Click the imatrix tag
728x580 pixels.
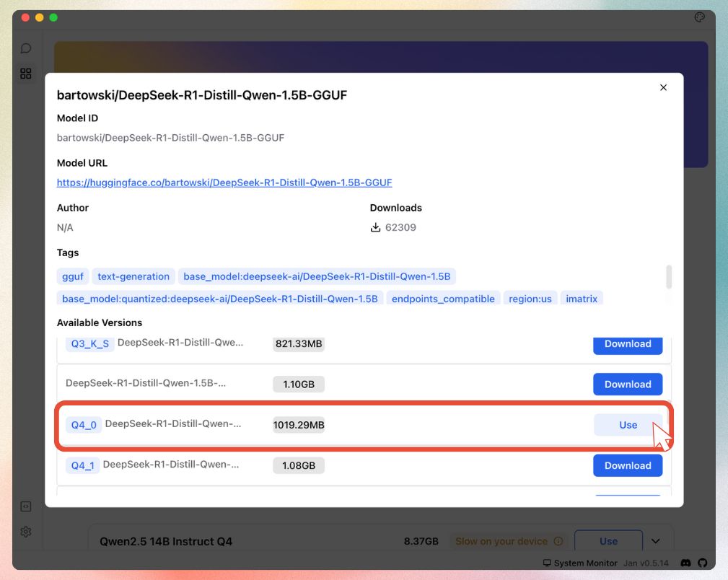pyautogui.click(x=582, y=299)
